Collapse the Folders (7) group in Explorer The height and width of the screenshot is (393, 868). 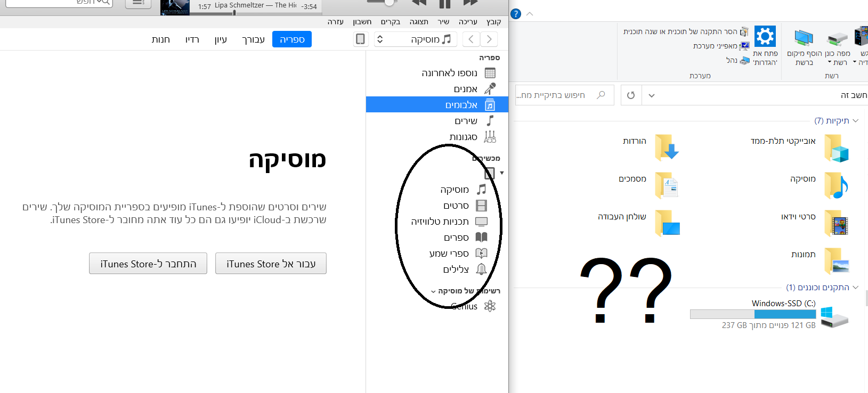[855, 121]
